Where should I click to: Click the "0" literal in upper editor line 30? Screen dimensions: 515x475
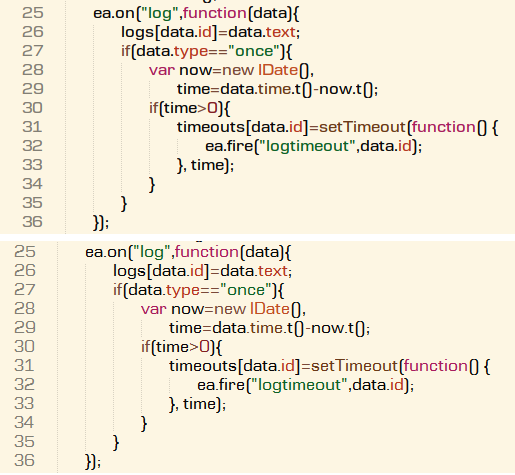(x=213, y=108)
